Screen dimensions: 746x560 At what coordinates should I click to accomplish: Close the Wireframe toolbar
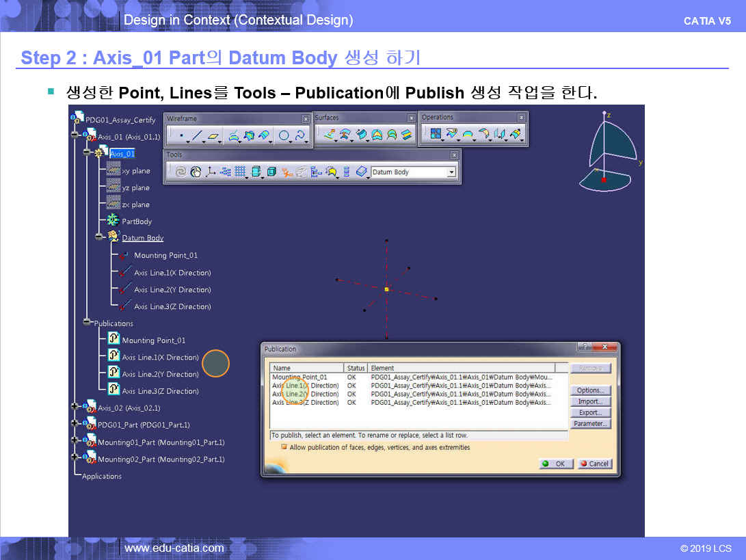pyautogui.click(x=305, y=118)
